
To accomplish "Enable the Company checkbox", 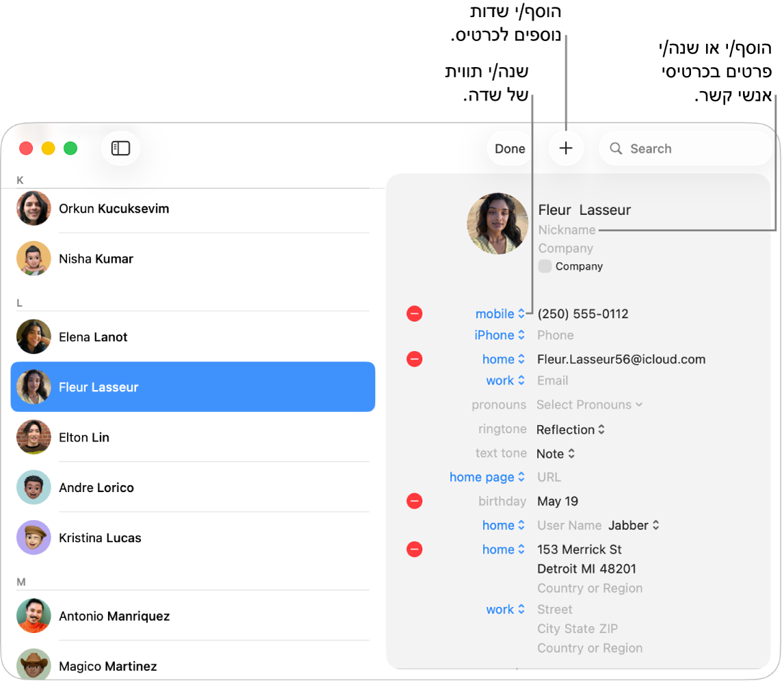I will coord(545,266).
